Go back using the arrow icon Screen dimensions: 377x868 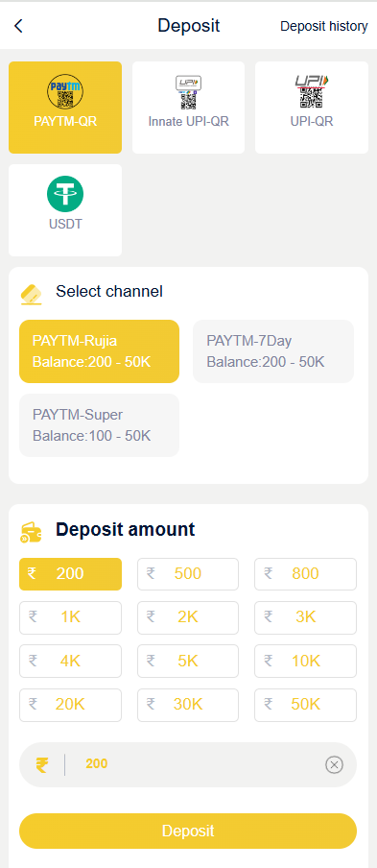click(19, 26)
